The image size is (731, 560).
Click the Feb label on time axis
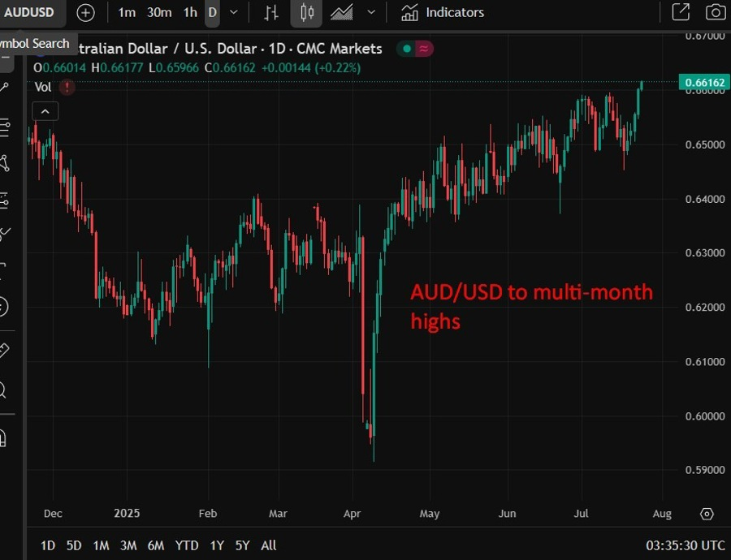pyautogui.click(x=207, y=514)
